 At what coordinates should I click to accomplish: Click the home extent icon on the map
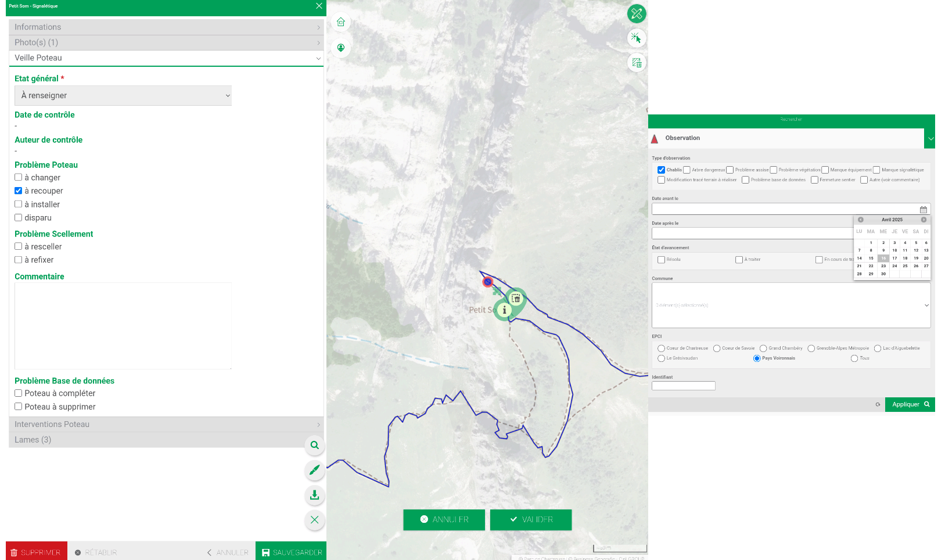341,22
